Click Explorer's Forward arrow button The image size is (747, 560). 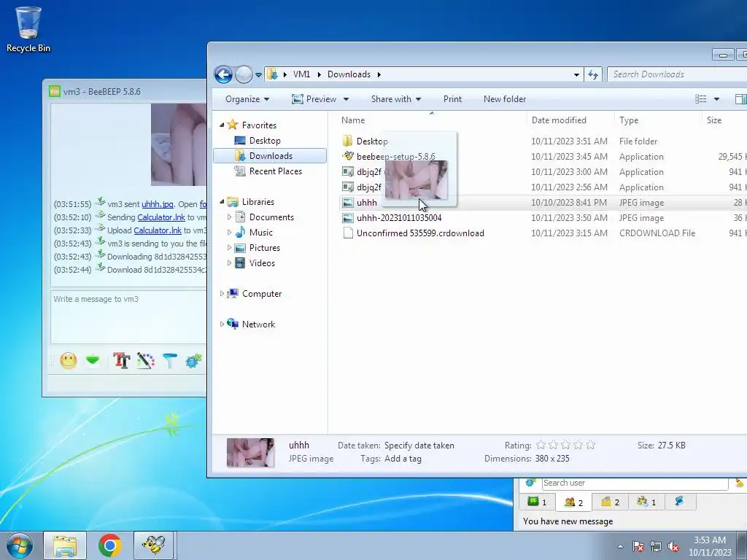pos(244,75)
